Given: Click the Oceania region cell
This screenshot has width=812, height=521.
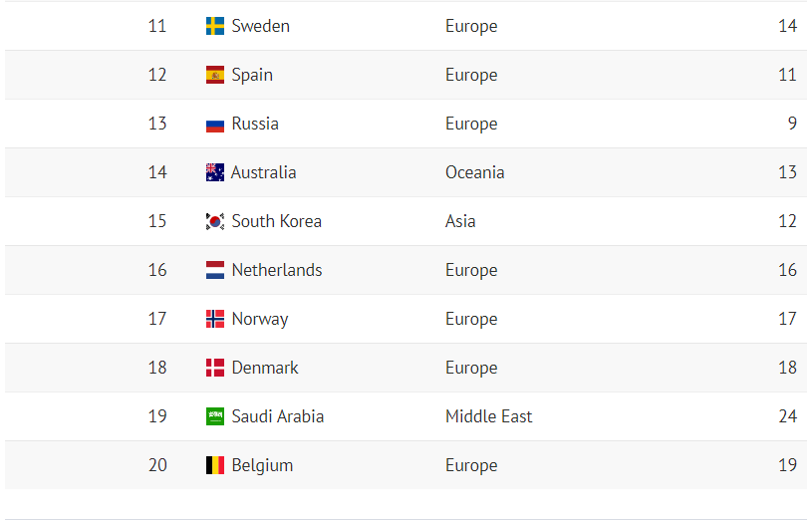Looking at the screenshot, I should 474,172.
